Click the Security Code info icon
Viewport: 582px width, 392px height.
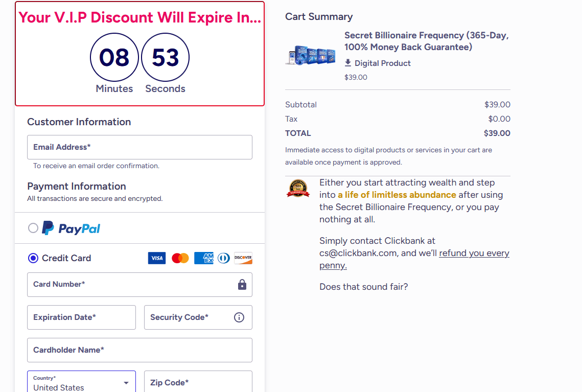(239, 317)
